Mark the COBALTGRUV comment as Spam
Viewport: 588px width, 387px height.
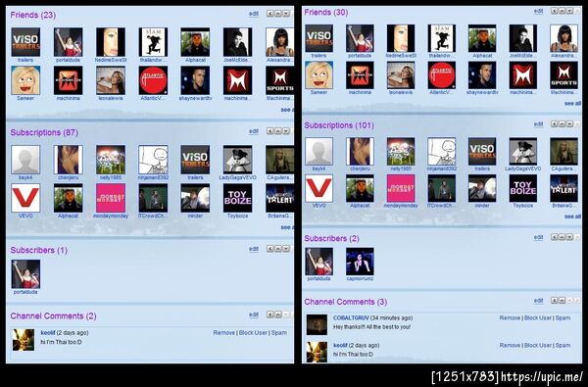coord(563,317)
